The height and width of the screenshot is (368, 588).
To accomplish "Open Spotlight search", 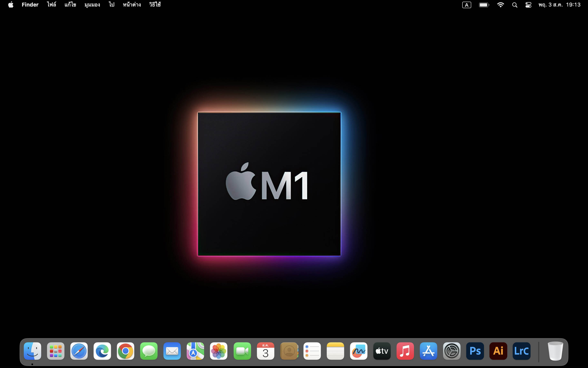I will pyautogui.click(x=515, y=5).
